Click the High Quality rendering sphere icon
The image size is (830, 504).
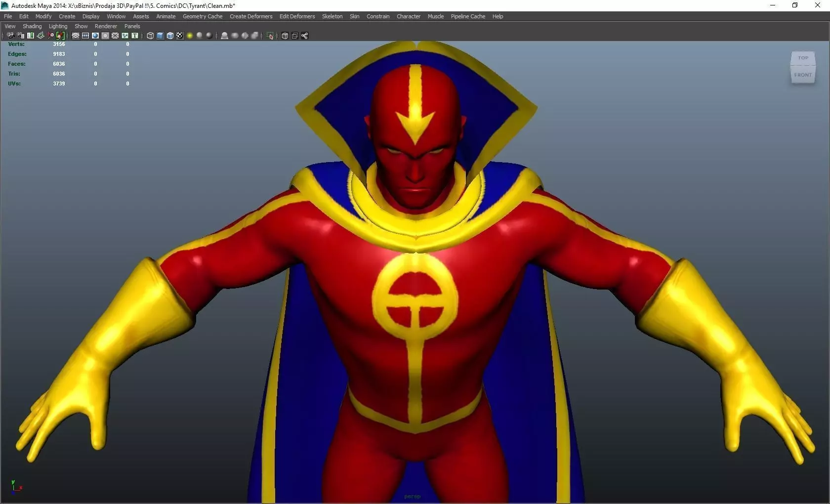[209, 36]
